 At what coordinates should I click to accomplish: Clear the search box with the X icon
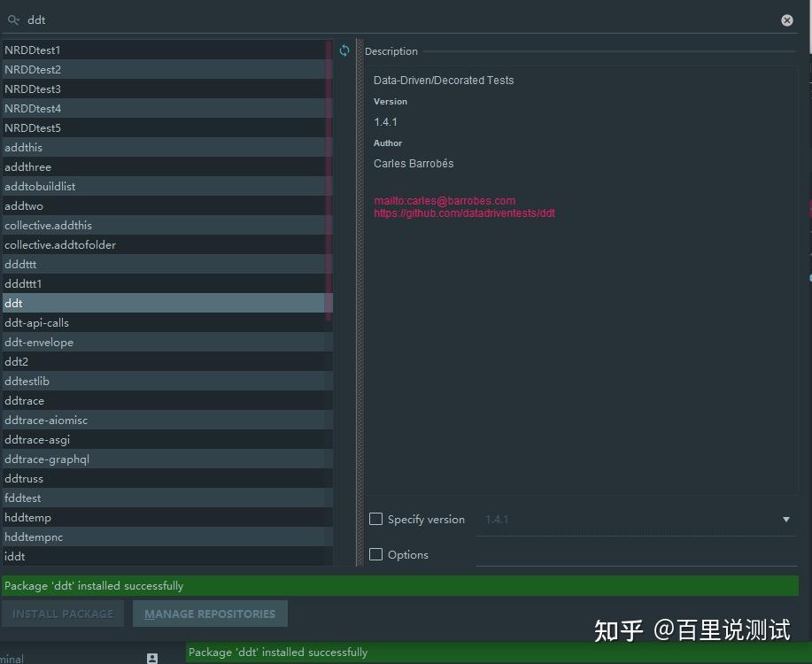click(786, 19)
